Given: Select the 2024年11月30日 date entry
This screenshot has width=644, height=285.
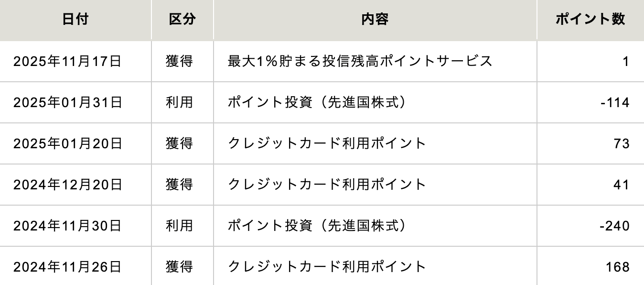Looking at the screenshot, I should pos(68,226).
